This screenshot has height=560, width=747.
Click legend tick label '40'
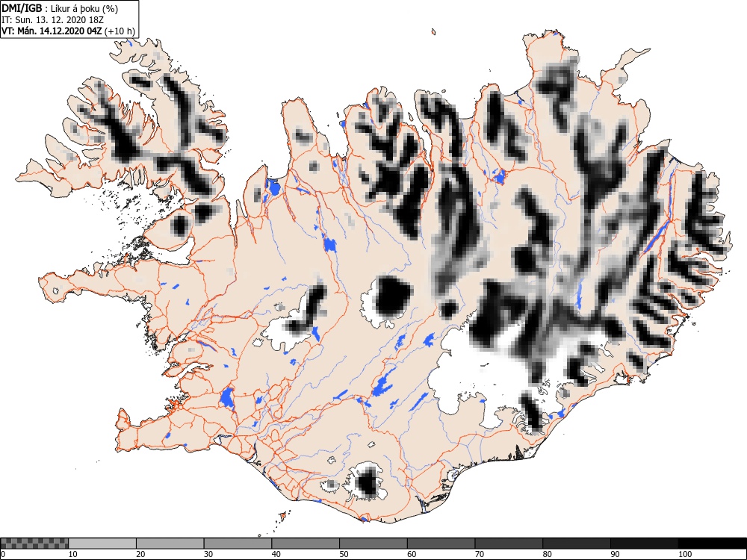tap(276, 554)
